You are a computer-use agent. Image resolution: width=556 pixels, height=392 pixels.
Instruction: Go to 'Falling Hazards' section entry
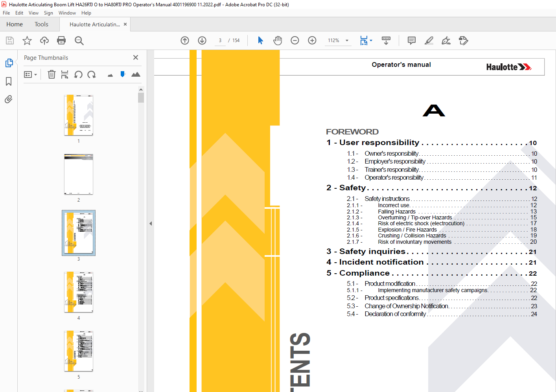(x=442, y=212)
